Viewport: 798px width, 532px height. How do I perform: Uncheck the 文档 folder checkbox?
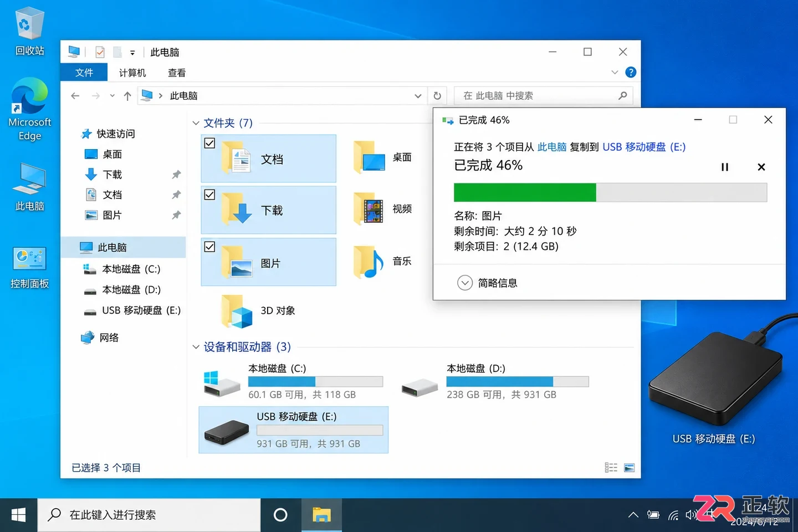coord(209,143)
